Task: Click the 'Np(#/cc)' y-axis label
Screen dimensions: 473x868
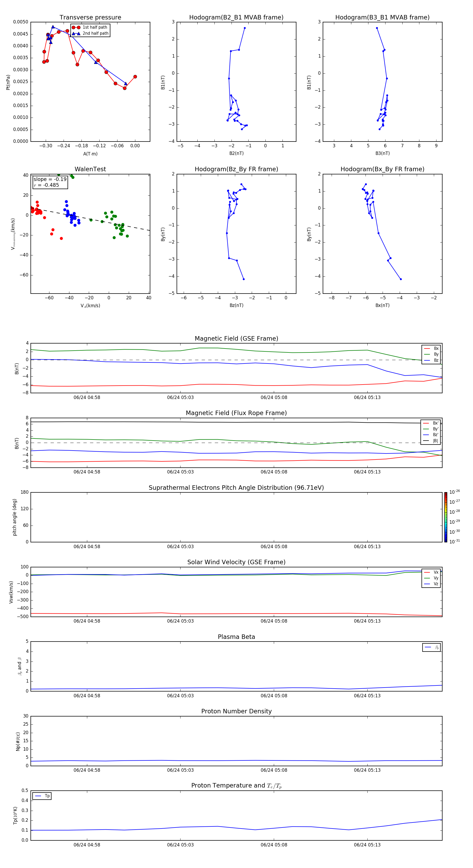Action: point(18,741)
